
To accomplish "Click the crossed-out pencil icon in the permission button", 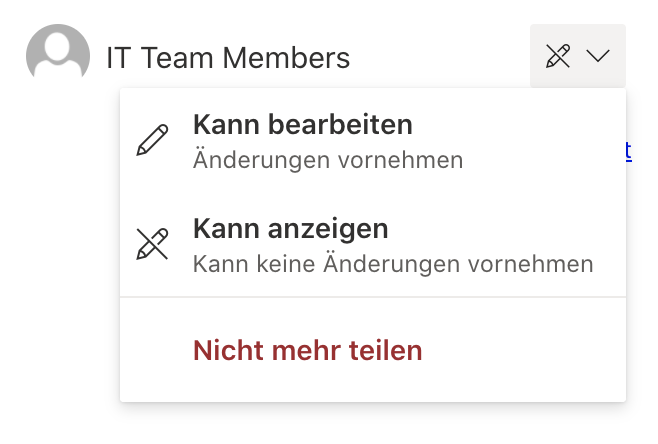I will (558, 57).
